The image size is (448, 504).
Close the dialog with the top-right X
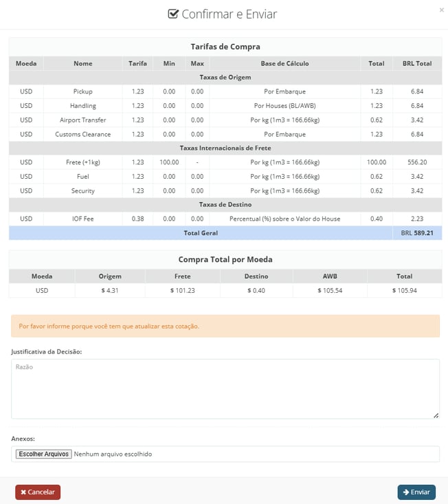(441, 10)
